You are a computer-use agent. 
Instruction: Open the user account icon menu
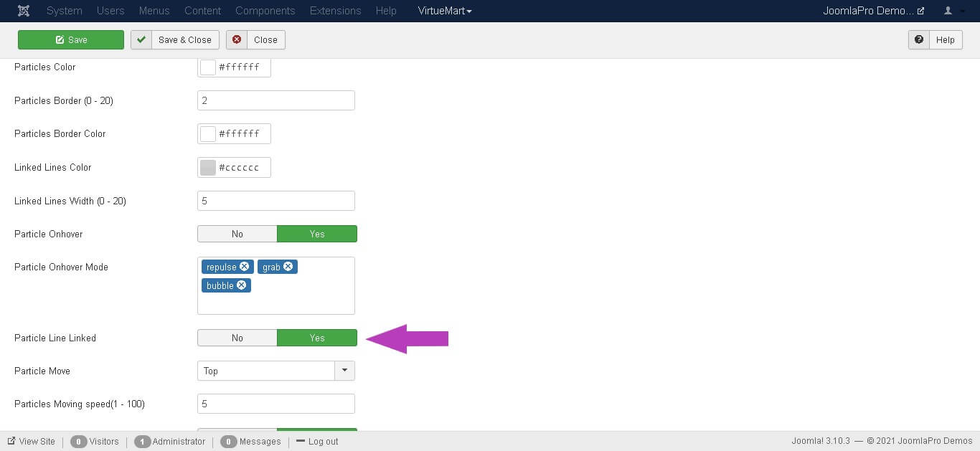point(948,11)
